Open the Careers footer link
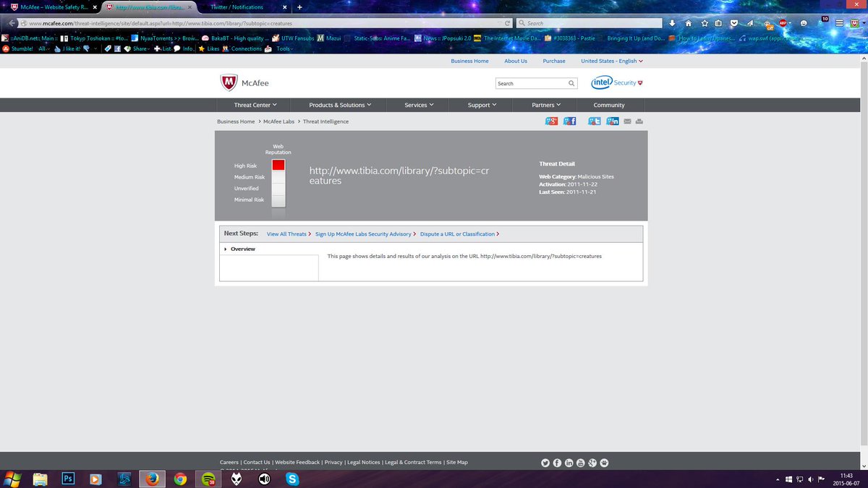This screenshot has height=488, width=868. [x=229, y=462]
